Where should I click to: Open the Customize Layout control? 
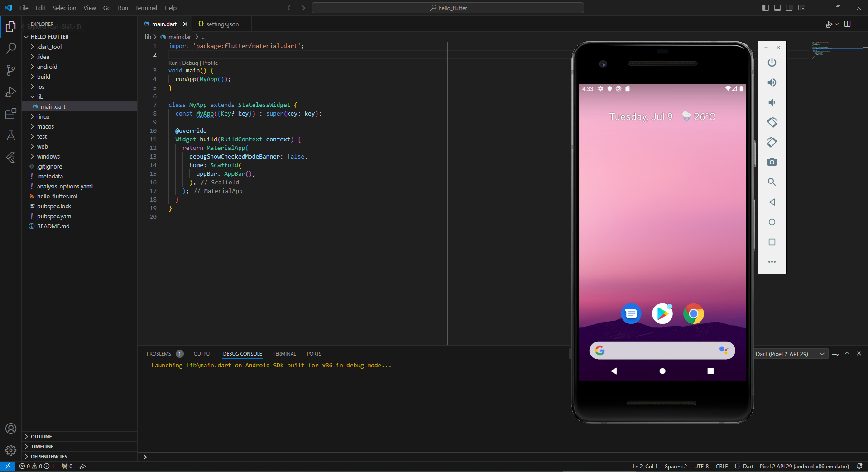[801, 8]
